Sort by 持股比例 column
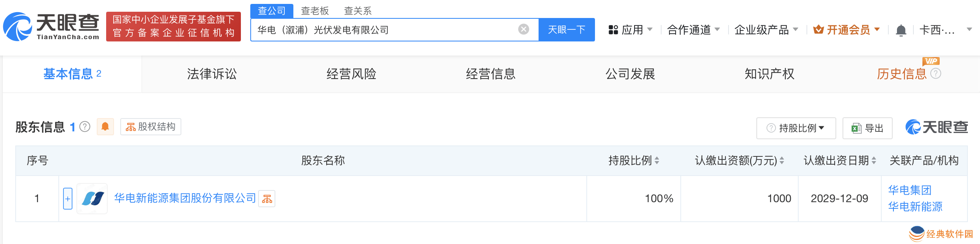 pyautogui.click(x=657, y=160)
